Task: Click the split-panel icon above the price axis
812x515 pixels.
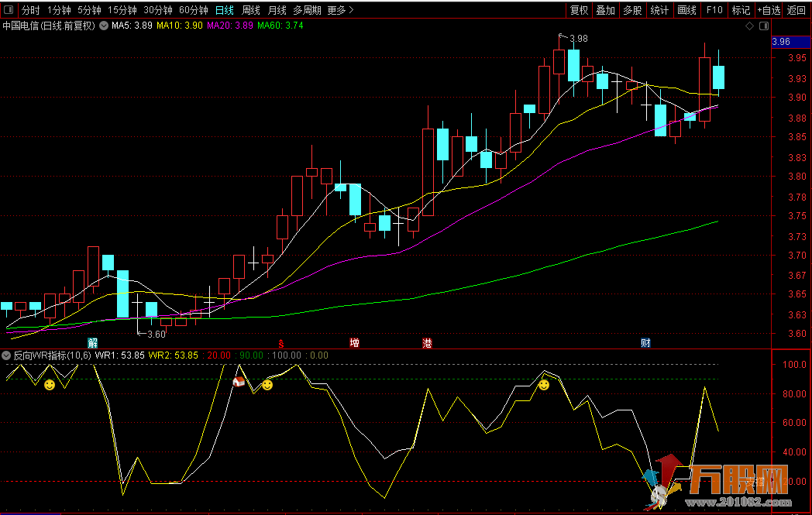Action: (x=764, y=26)
